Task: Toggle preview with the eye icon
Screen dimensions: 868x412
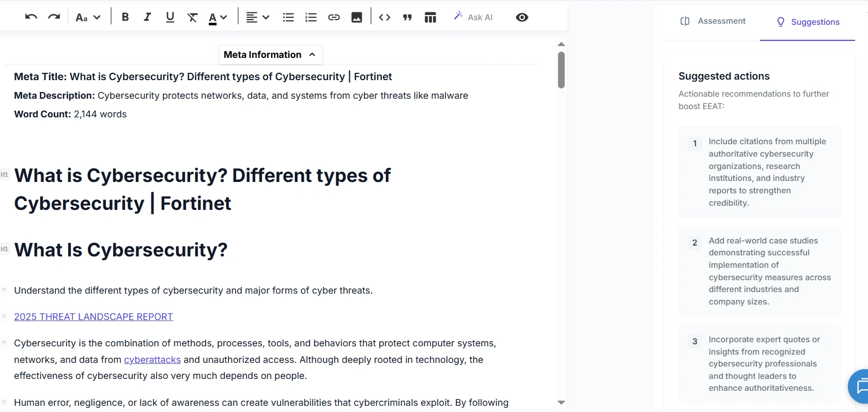Action: coord(522,18)
